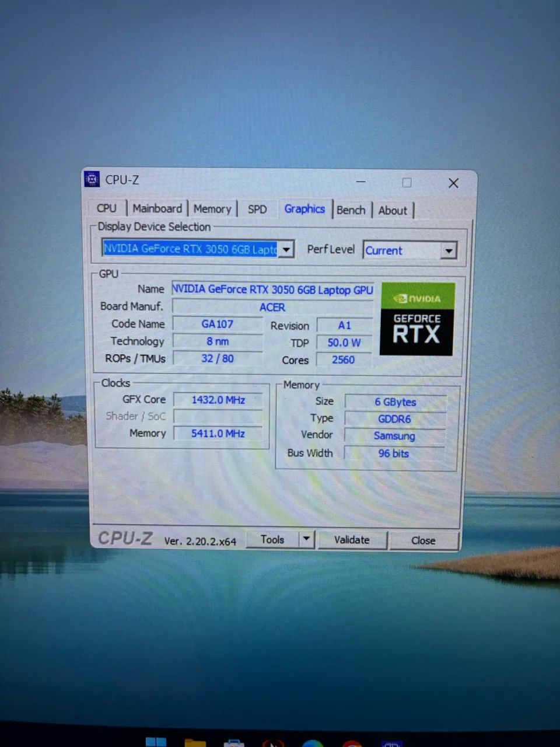
Task: Open the Edge browser icon on taskbar
Action: click(313, 743)
